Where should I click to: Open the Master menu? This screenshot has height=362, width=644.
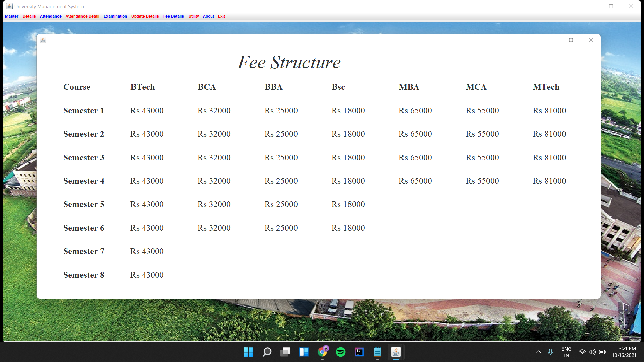click(12, 16)
